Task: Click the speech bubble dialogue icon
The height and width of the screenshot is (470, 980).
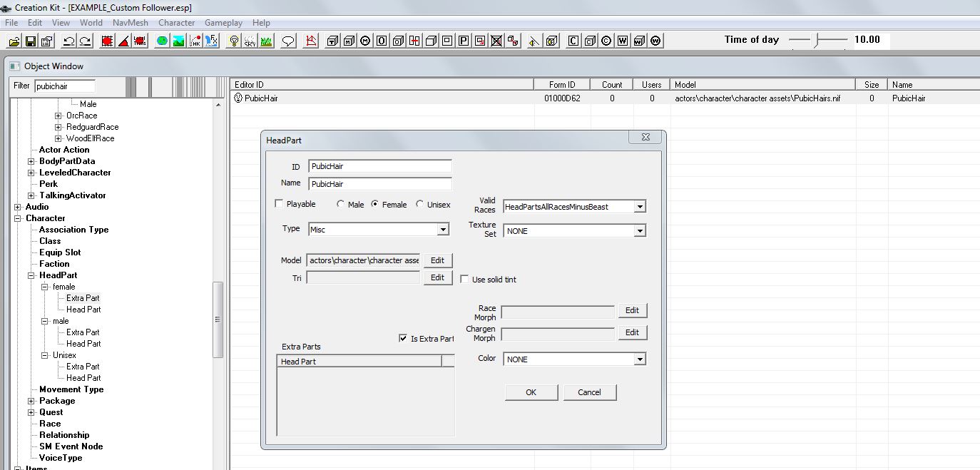Action: [x=288, y=41]
